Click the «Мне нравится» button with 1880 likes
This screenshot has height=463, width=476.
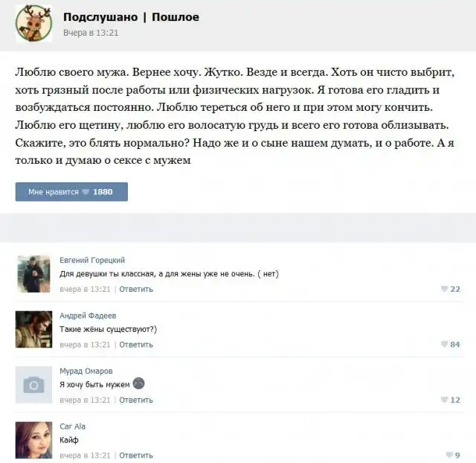pos(71,192)
